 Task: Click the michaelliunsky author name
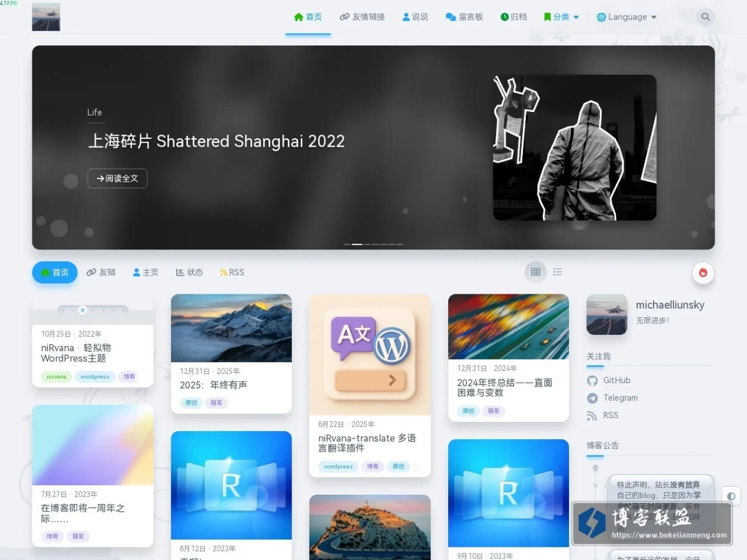tap(670, 305)
